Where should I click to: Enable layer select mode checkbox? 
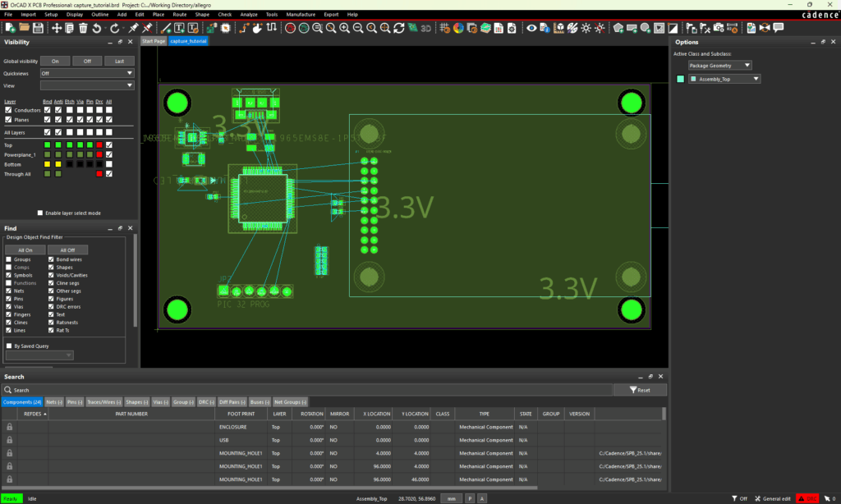point(39,212)
